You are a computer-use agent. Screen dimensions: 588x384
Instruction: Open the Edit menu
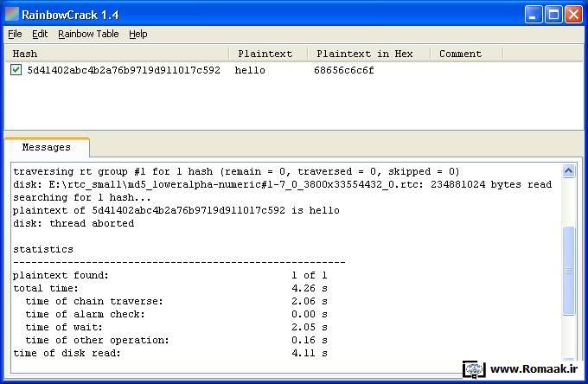(x=40, y=34)
